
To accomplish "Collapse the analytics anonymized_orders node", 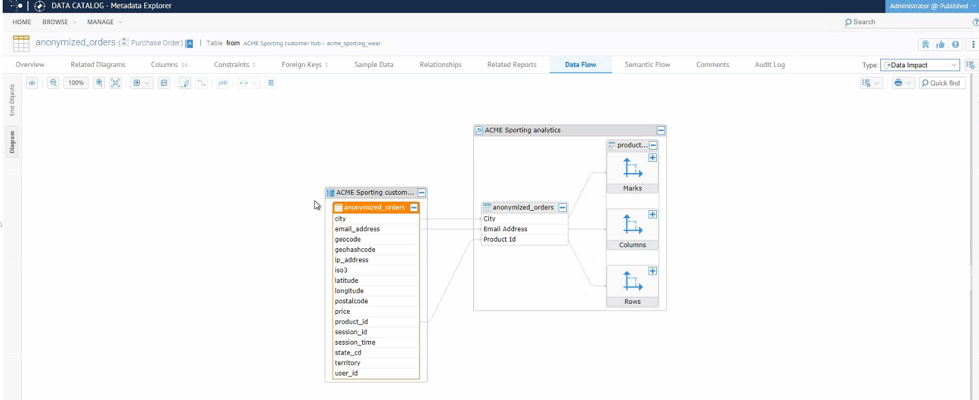I will 562,207.
